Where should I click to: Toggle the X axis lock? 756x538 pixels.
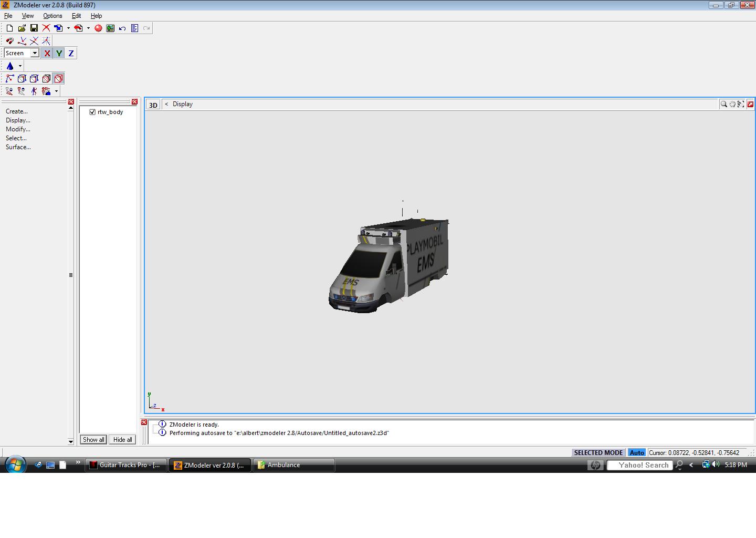(47, 53)
